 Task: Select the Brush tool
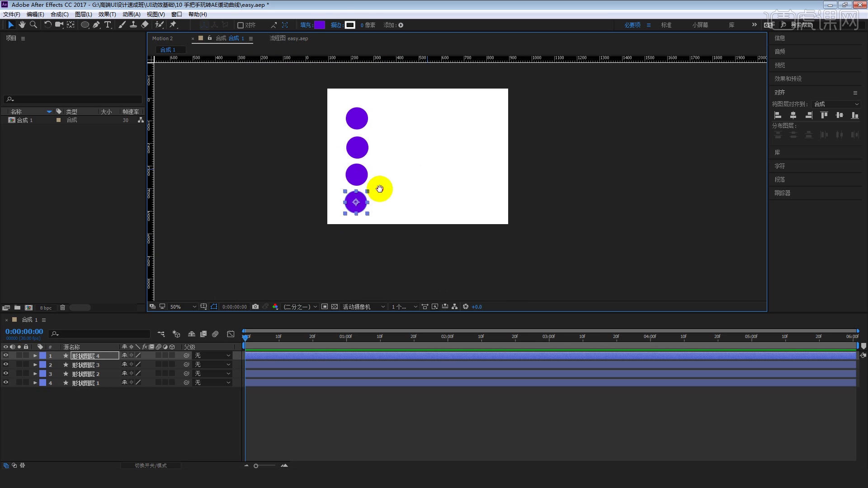pyautogui.click(x=122, y=25)
